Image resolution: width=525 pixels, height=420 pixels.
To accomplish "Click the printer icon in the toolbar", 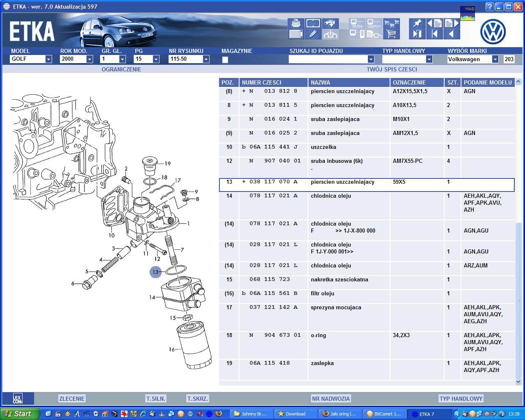I will (296, 23).
